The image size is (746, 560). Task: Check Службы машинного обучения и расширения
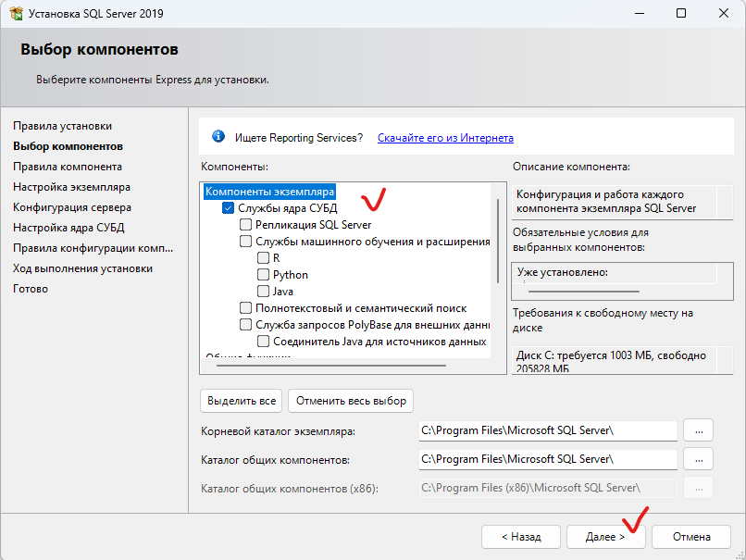click(245, 242)
